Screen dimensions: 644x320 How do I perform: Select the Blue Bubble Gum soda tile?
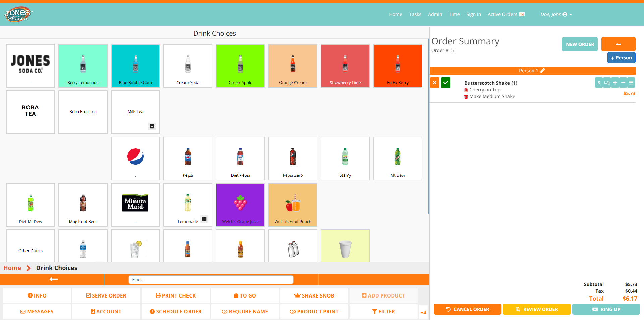[x=136, y=66]
